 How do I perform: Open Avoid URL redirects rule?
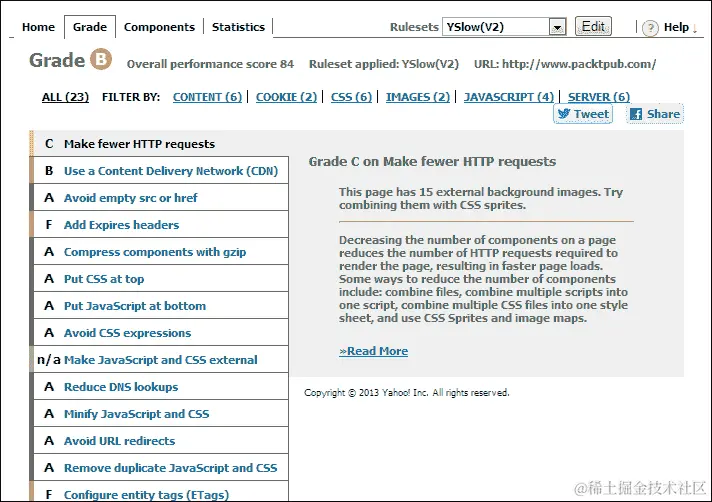coord(161,441)
